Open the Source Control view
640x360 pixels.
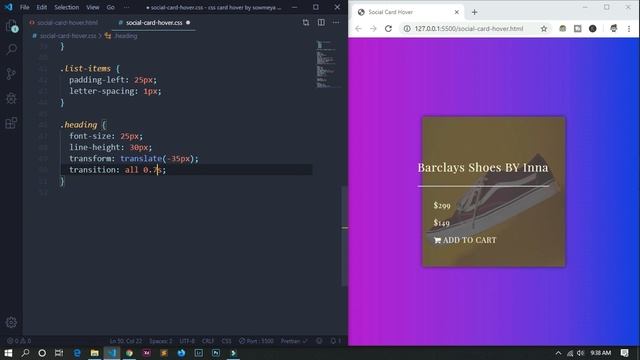(x=11, y=74)
